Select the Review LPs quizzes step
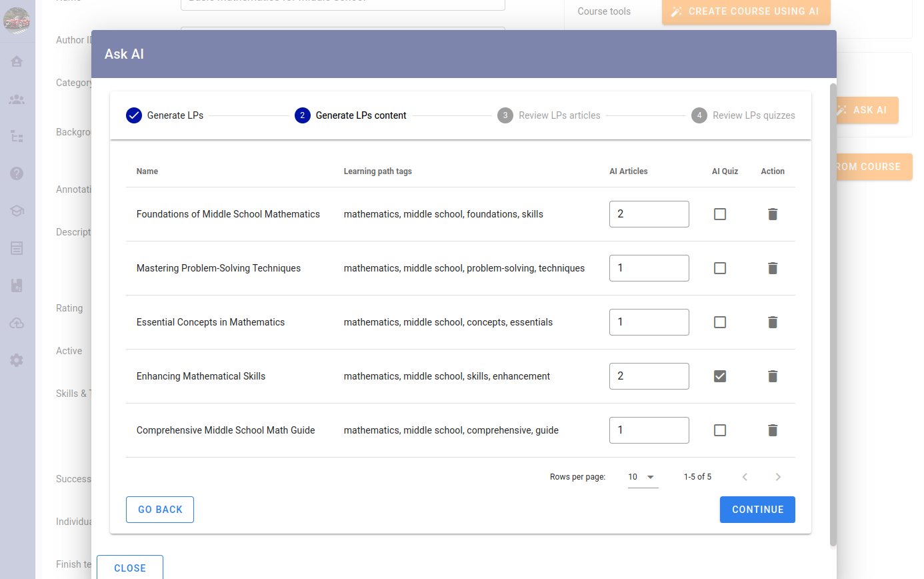This screenshot has width=924, height=579. pyautogui.click(x=743, y=115)
